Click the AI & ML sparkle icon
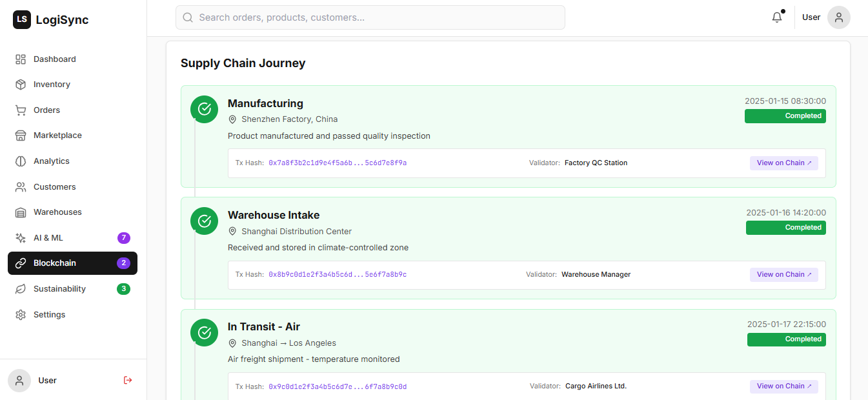This screenshot has width=868, height=400. (x=21, y=238)
